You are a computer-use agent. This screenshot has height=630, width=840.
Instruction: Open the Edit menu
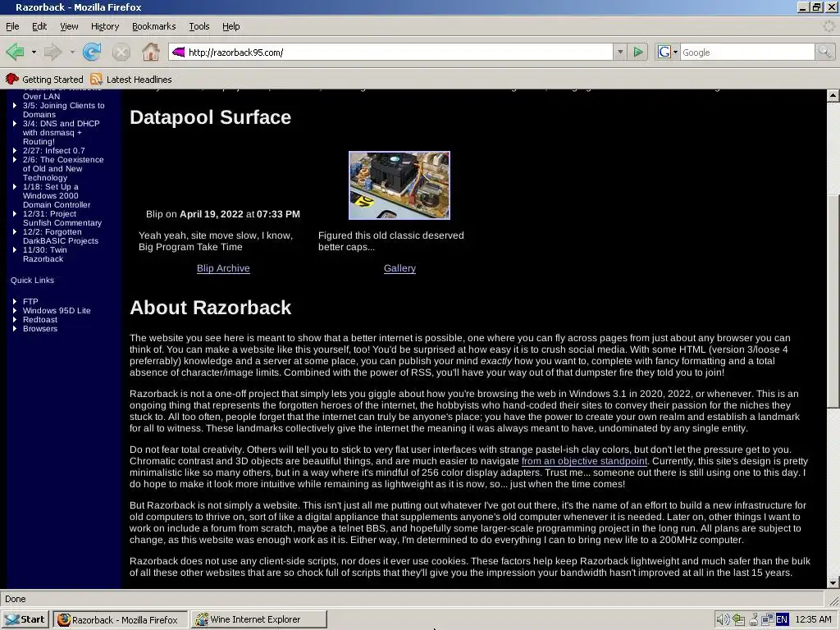[x=39, y=26]
